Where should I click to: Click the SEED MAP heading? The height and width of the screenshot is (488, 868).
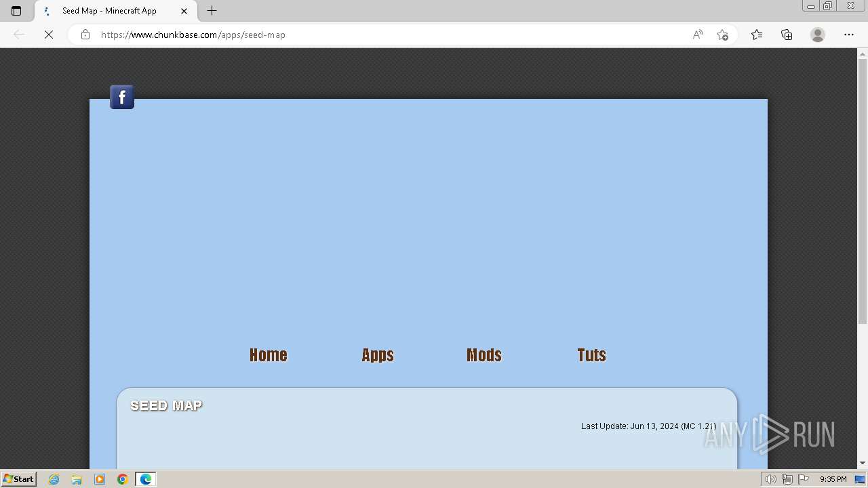coord(166,405)
